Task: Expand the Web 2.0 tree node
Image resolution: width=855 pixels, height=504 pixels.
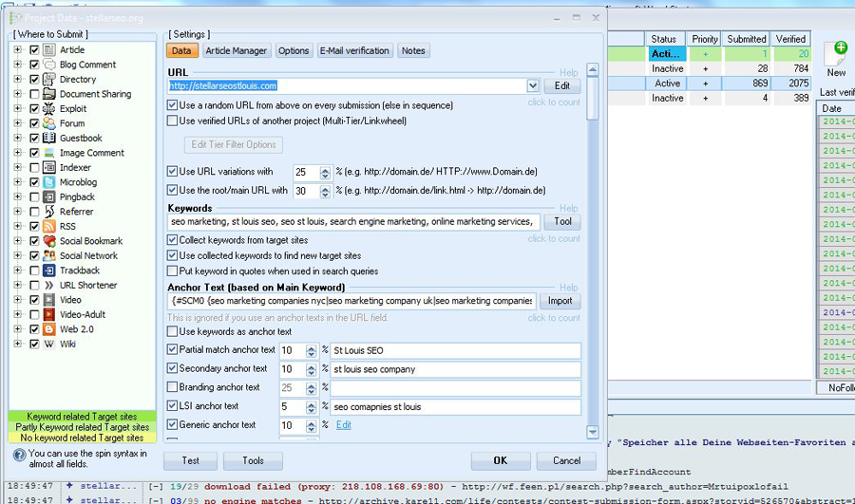Action: click(x=18, y=329)
